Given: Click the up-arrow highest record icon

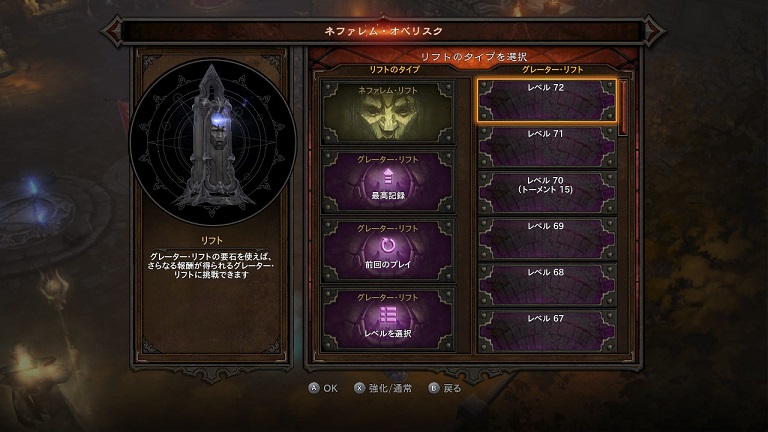Looking at the screenshot, I should (x=388, y=177).
